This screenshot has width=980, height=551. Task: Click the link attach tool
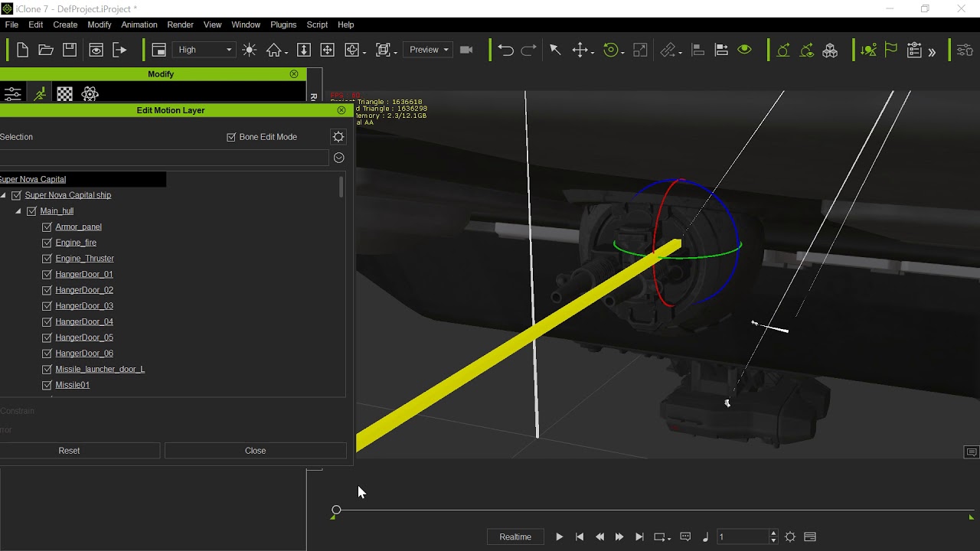click(670, 50)
